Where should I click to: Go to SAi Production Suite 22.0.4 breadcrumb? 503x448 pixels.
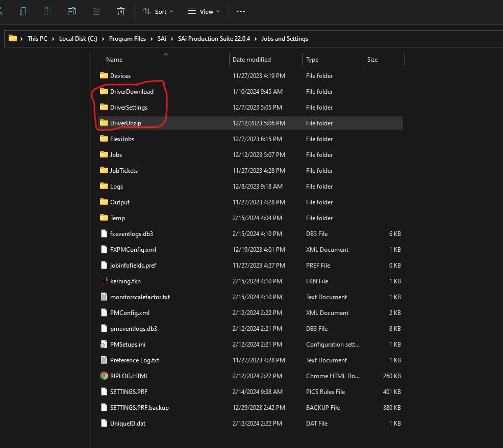(214, 39)
